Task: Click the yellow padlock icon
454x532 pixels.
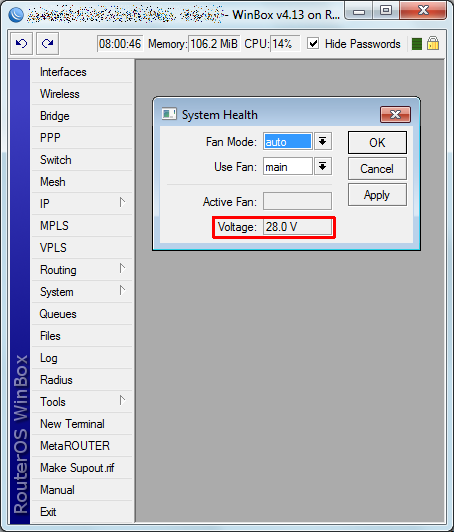Action: 433,43
